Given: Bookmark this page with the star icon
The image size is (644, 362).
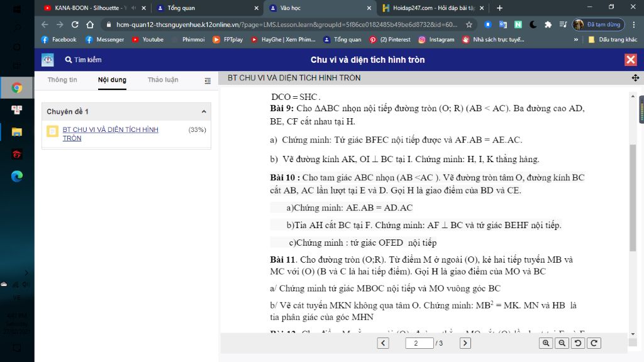Looking at the screenshot, I should (469, 25).
